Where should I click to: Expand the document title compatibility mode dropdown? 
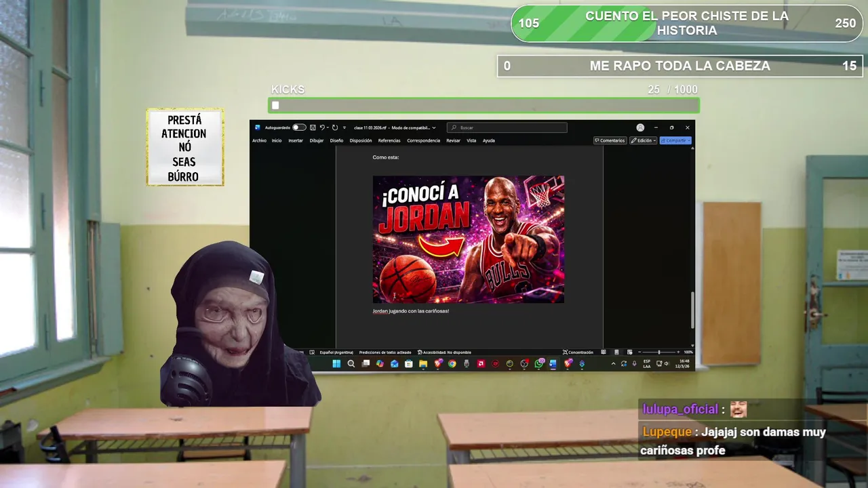[434, 127]
